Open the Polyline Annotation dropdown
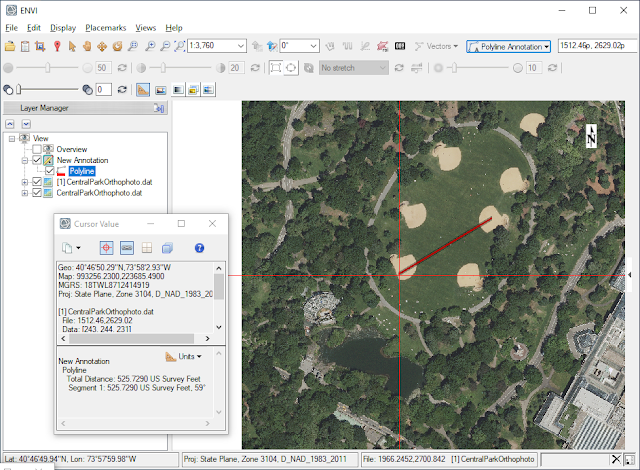640x470 pixels. click(x=508, y=47)
